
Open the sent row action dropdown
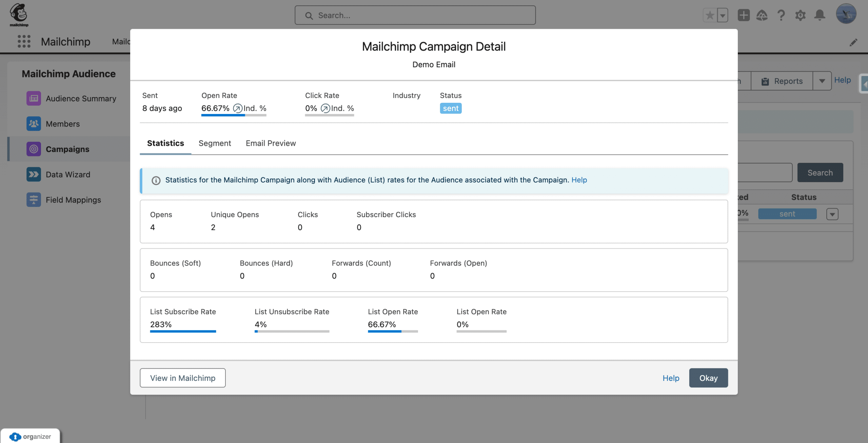(832, 214)
